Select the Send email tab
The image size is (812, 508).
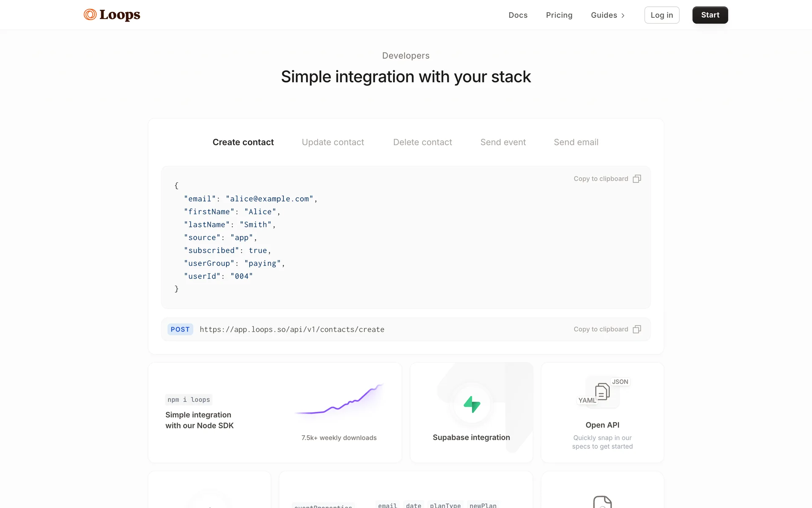576,142
